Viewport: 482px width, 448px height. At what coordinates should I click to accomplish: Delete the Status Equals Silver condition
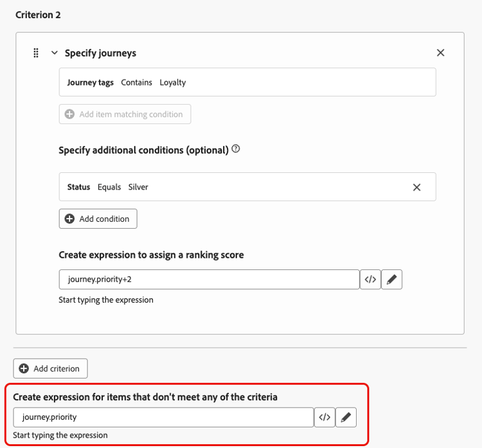point(416,187)
